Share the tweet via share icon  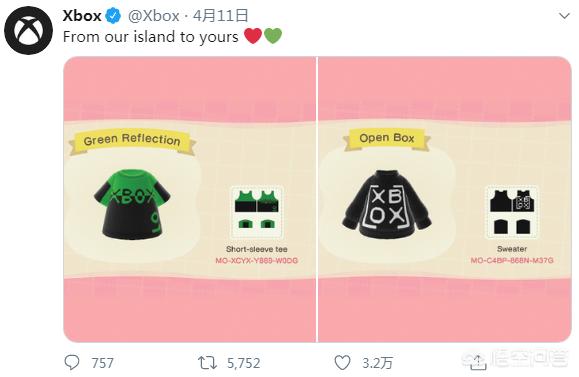tap(478, 363)
